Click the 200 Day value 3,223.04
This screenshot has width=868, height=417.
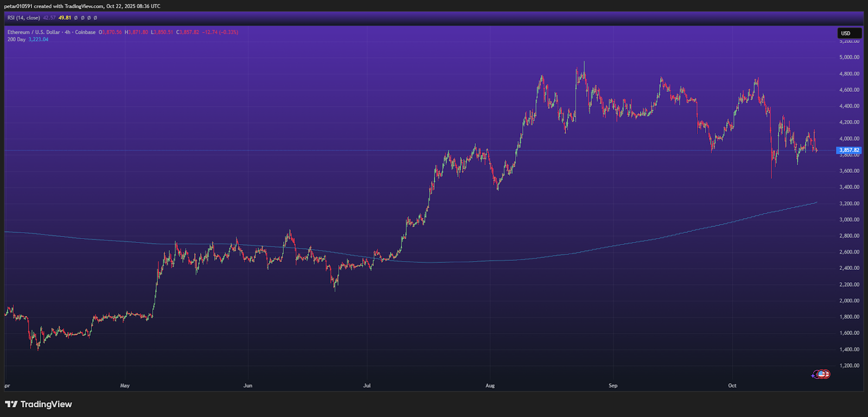[x=39, y=40]
